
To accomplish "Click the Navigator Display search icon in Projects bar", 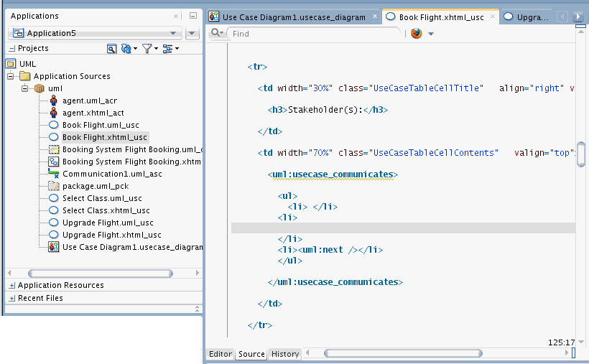I will (x=111, y=48).
